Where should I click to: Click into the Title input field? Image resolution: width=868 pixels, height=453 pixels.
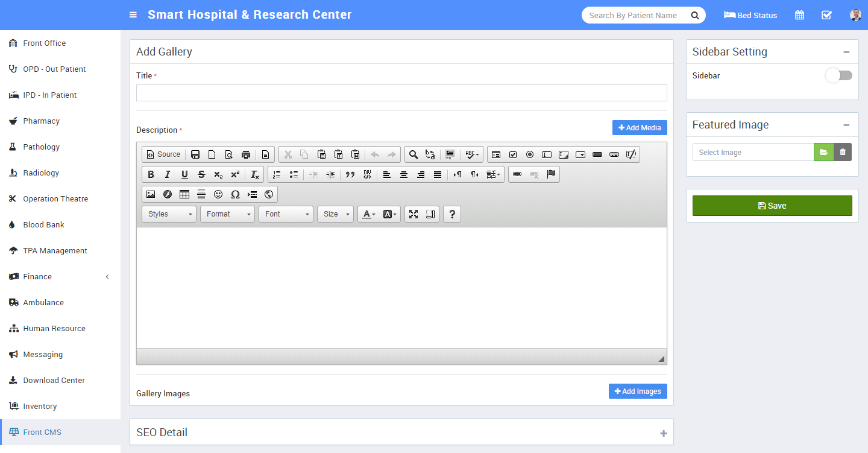point(401,93)
